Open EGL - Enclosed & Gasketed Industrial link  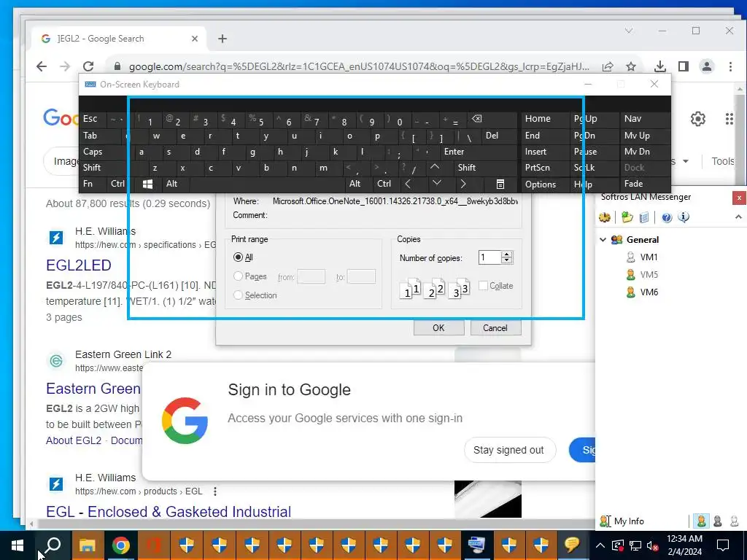point(169,511)
